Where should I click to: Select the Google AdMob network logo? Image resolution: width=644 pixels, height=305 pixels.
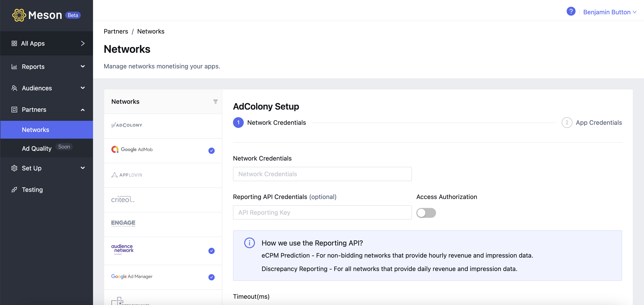[x=132, y=150]
